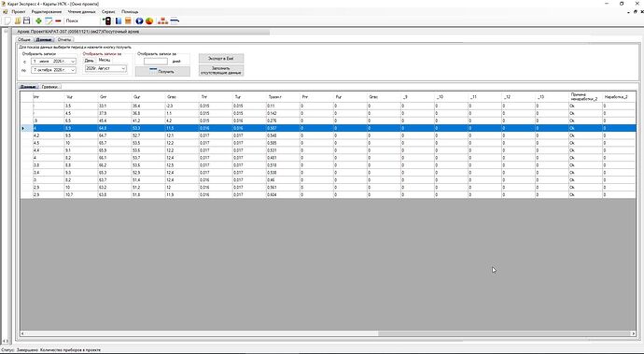Image resolution: width=644 pixels, height=354 pixels.
Task: Click the last toolbar icon after hierarchy
Action: point(175,21)
